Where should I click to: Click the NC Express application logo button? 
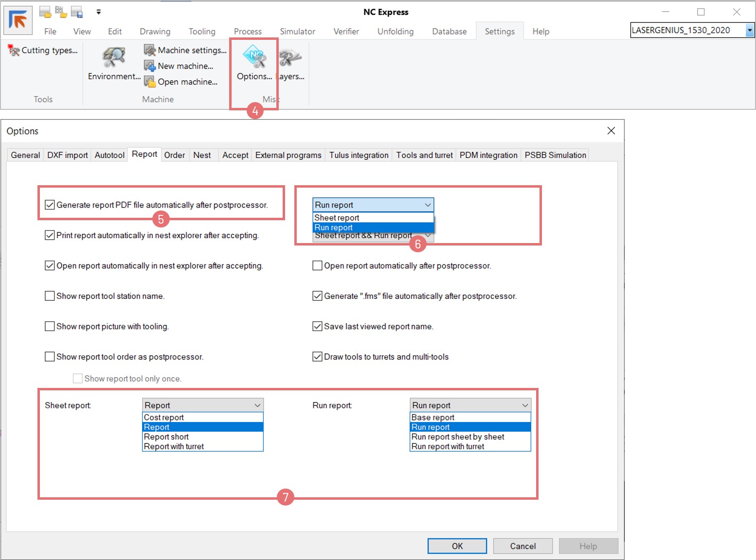point(18,20)
